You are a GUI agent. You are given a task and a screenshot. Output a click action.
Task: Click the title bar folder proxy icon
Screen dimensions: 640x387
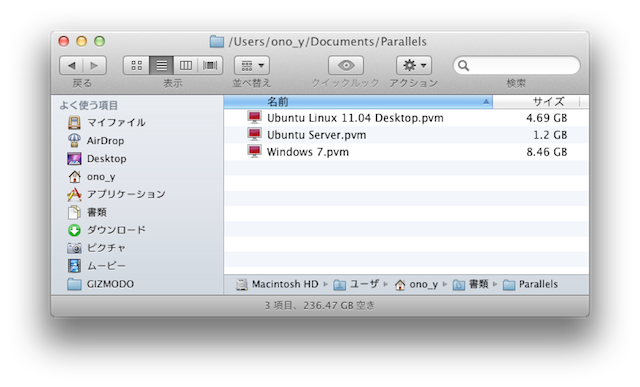217,41
